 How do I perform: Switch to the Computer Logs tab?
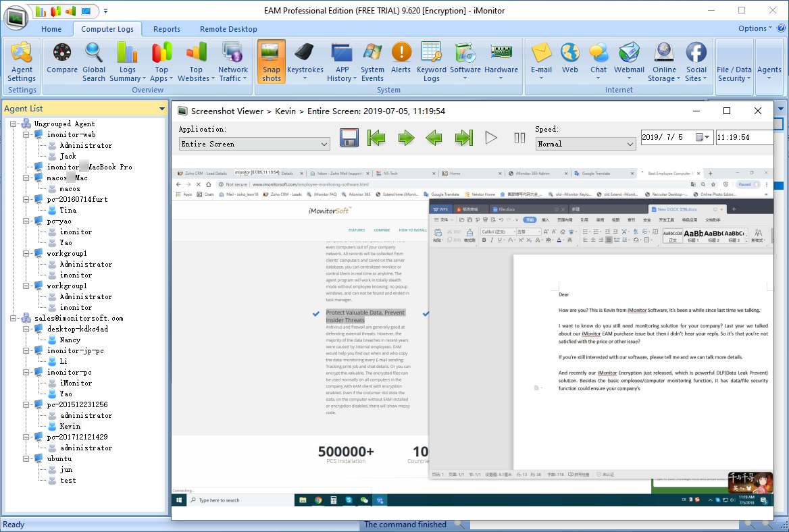pyautogui.click(x=107, y=29)
